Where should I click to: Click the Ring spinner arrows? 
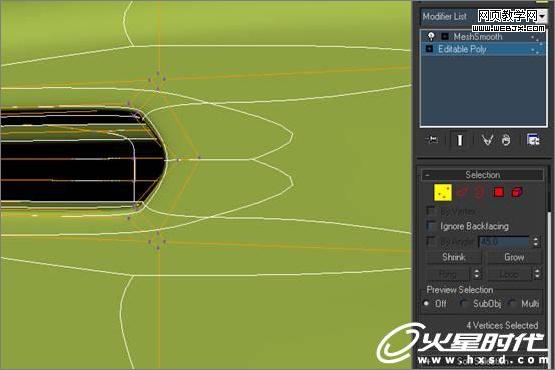click(x=476, y=274)
